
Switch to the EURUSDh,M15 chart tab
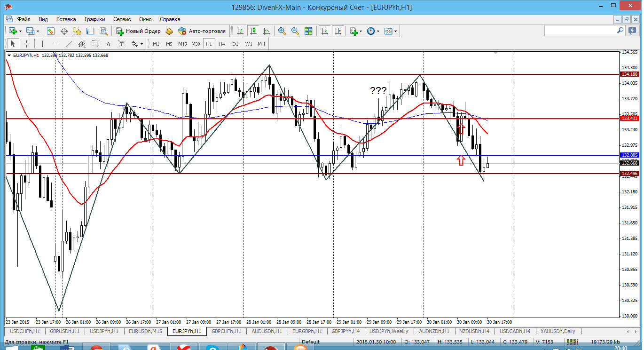146,331
